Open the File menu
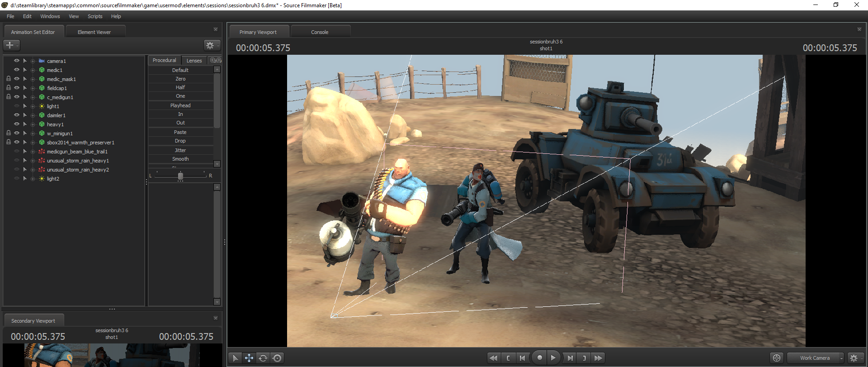This screenshot has height=367, width=868. [10, 16]
